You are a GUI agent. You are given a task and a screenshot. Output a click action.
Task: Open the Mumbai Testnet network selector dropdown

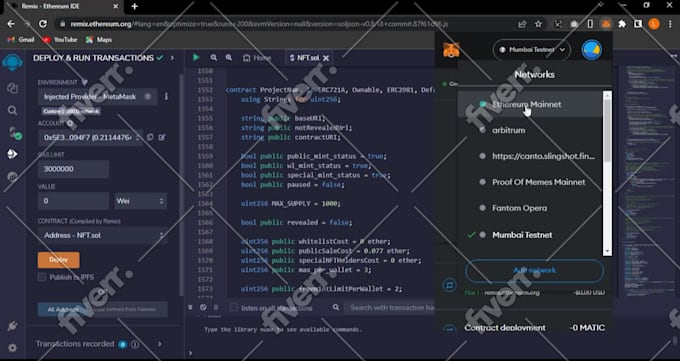tap(532, 50)
